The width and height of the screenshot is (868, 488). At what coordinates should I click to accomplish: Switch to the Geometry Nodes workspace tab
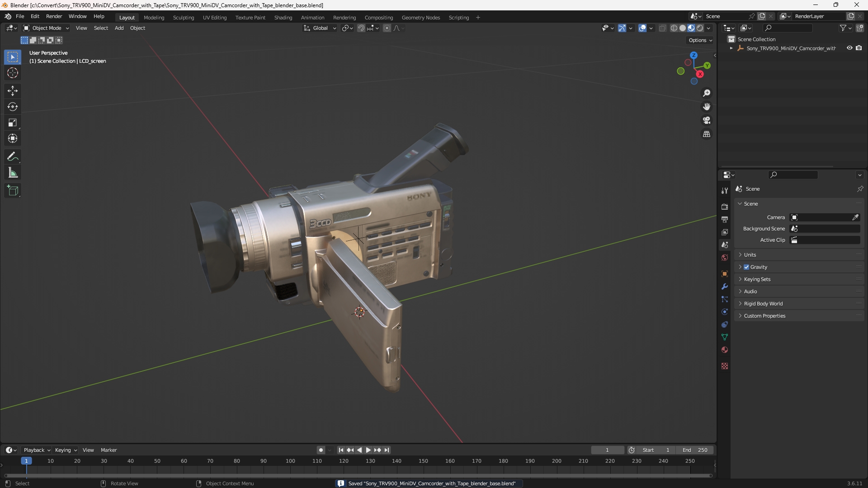click(420, 18)
